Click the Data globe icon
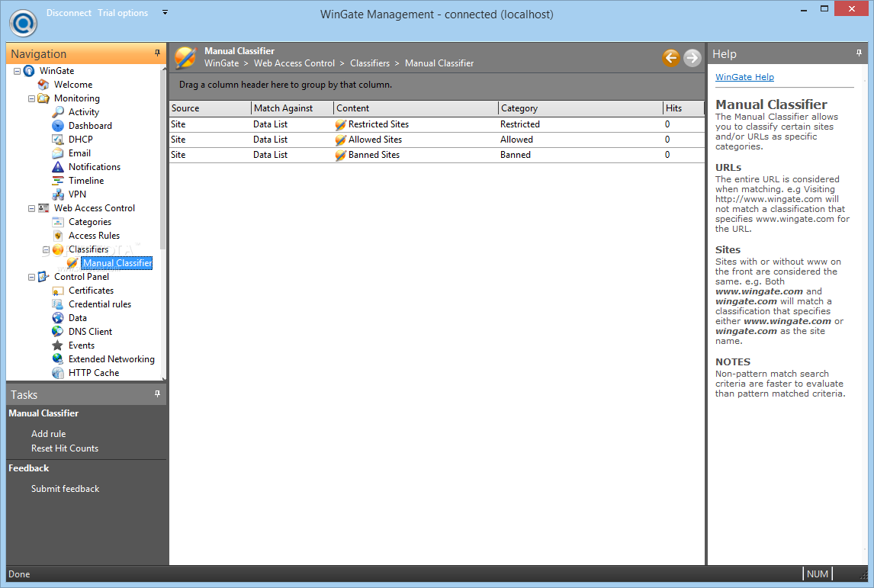Screen dimensions: 874x588 click(58, 318)
